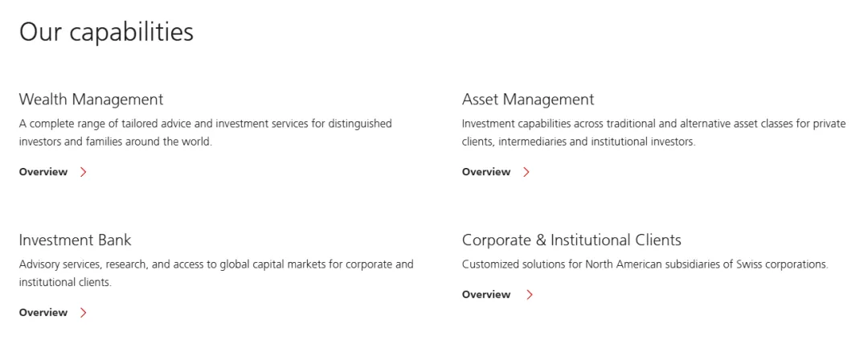Click text 'Advisory services, research, and access'
Viewport: 868px width, 344px height.
[x=113, y=264]
